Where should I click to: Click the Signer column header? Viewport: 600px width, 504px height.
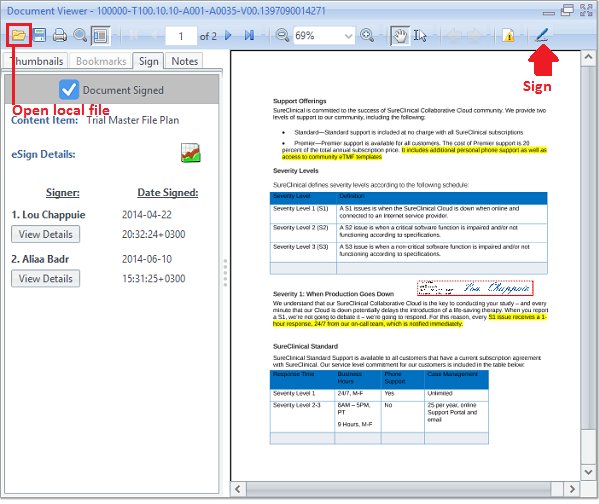63,192
